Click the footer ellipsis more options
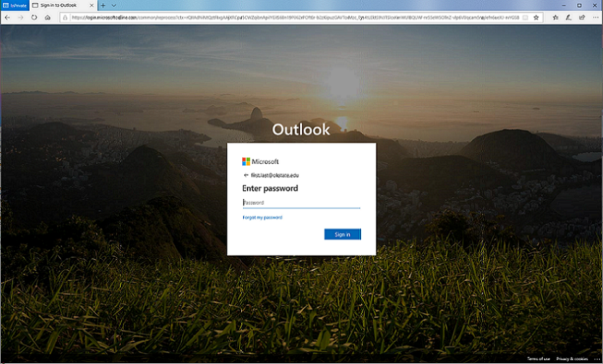This screenshot has width=603, height=364. [597, 359]
